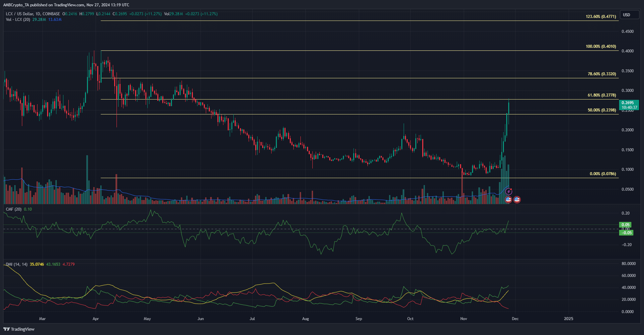Click the Vol · LCX (20) indicator legend
Viewport: 644px width, 335px height.
(x=18, y=20)
